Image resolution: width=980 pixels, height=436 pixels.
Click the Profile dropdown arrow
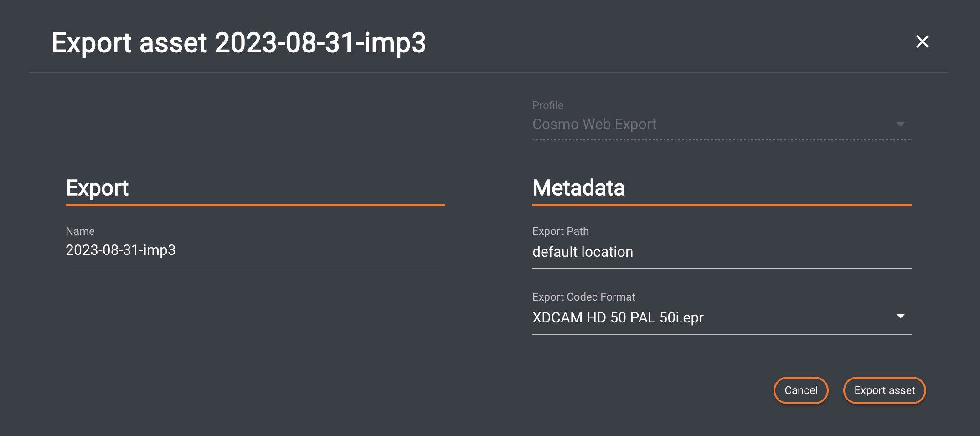coord(900,125)
